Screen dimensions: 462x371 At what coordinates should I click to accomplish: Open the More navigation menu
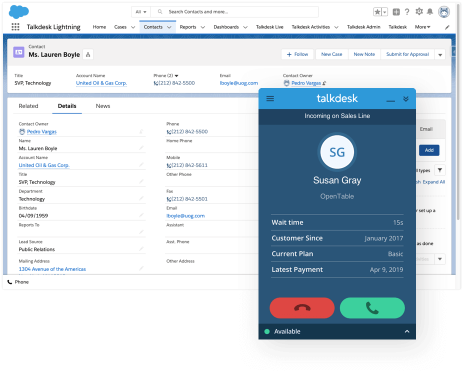click(x=422, y=27)
